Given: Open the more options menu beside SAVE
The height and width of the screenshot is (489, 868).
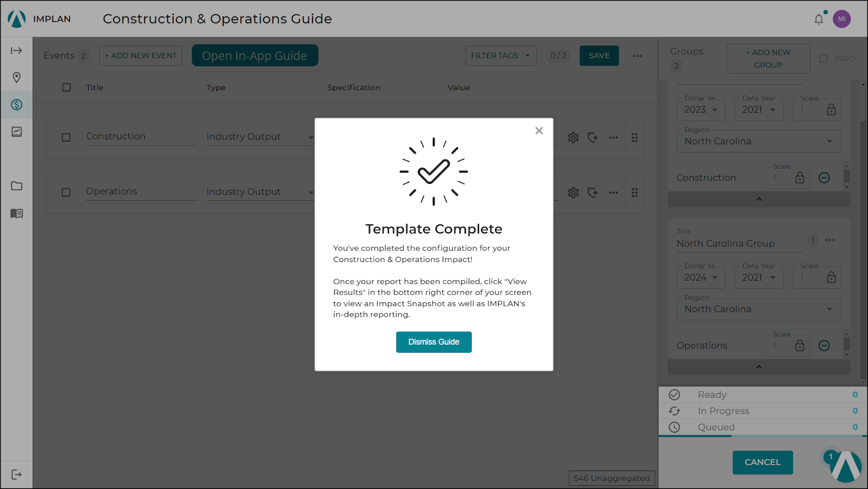Looking at the screenshot, I should point(637,55).
